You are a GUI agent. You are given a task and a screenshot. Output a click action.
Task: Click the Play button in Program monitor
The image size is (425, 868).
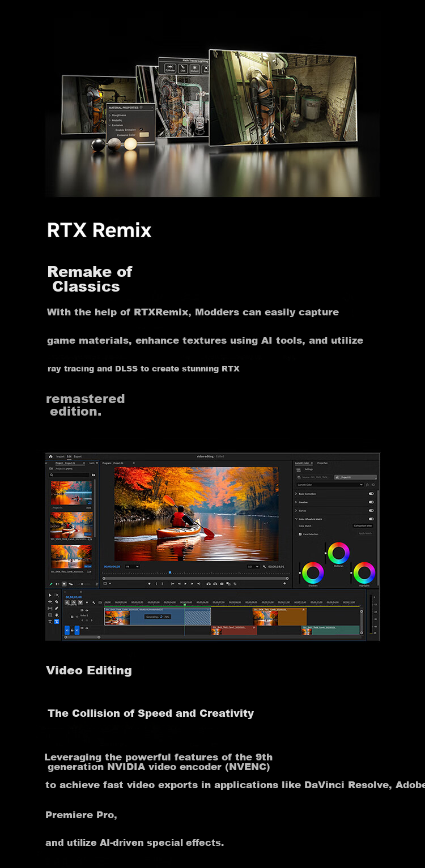pyautogui.click(x=185, y=583)
